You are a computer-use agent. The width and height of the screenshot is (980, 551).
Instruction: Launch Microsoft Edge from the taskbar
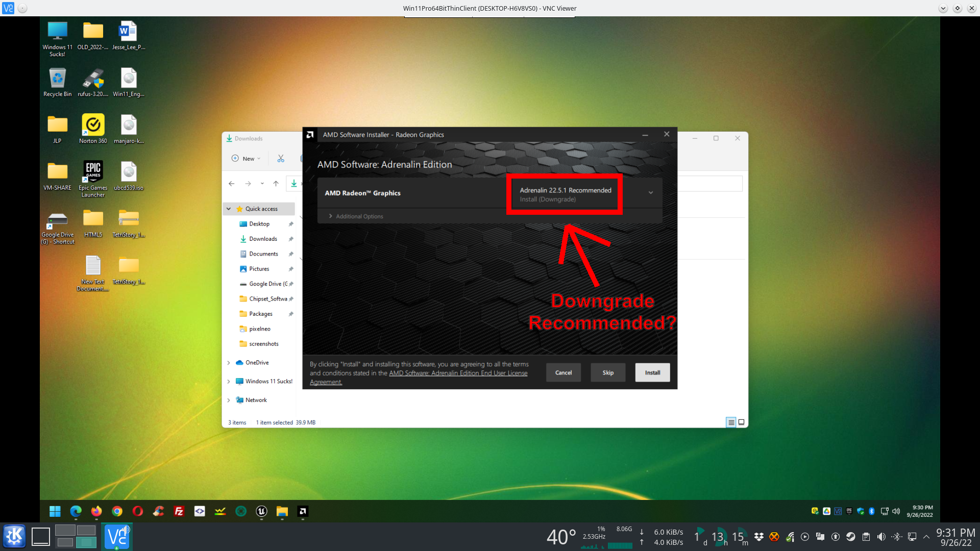(76, 511)
